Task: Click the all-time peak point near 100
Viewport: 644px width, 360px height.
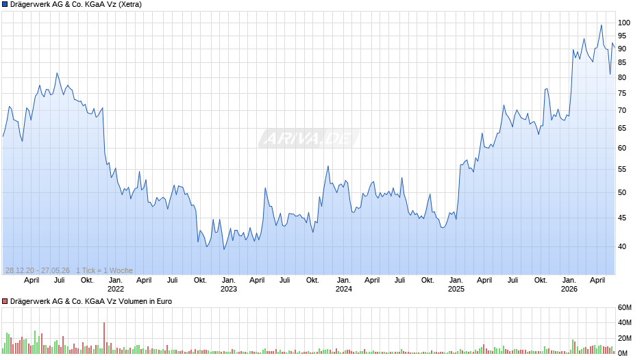Action: (x=602, y=25)
